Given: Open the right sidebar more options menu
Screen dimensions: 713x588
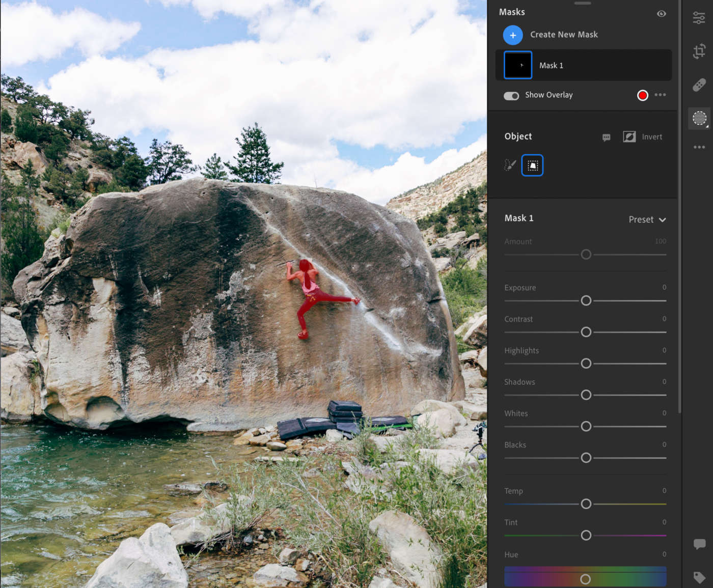Looking at the screenshot, I should [x=699, y=147].
